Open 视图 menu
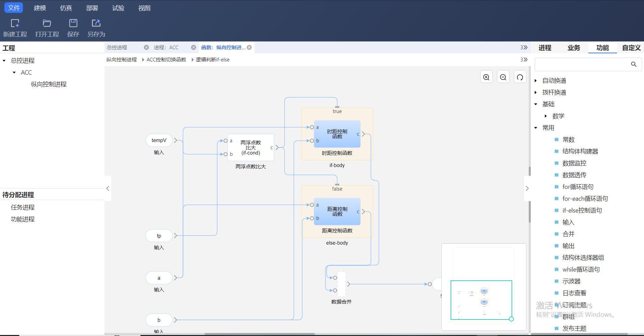This screenshot has width=644, height=336. [x=144, y=8]
